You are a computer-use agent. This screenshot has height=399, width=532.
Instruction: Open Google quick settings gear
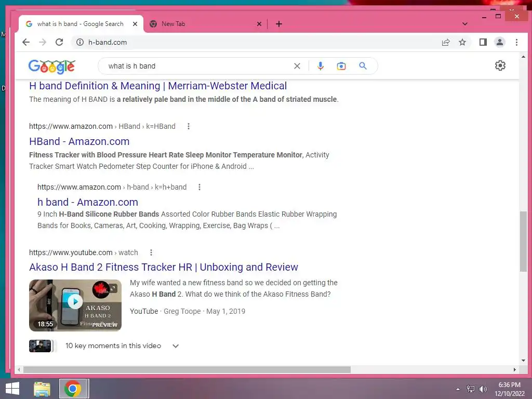tap(500, 65)
